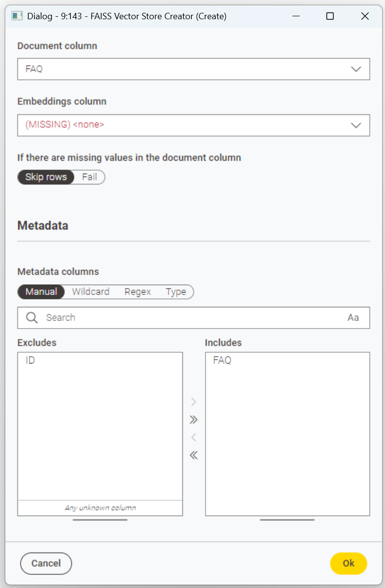Click the KNIME dialog icon in title bar
385x588 pixels.
pyautogui.click(x=17, y=16)
